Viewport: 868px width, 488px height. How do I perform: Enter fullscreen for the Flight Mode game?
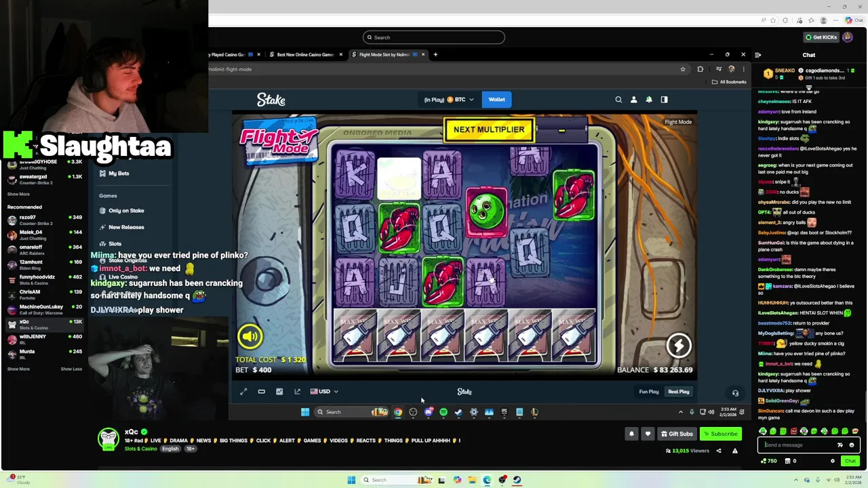point(243,392)
